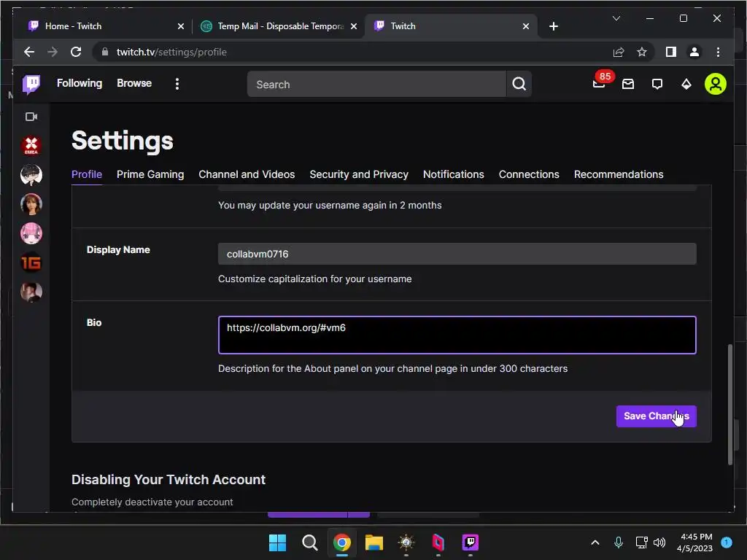Click the microphone tray icon
747x560 pixels.
click(x=618, y=542)
